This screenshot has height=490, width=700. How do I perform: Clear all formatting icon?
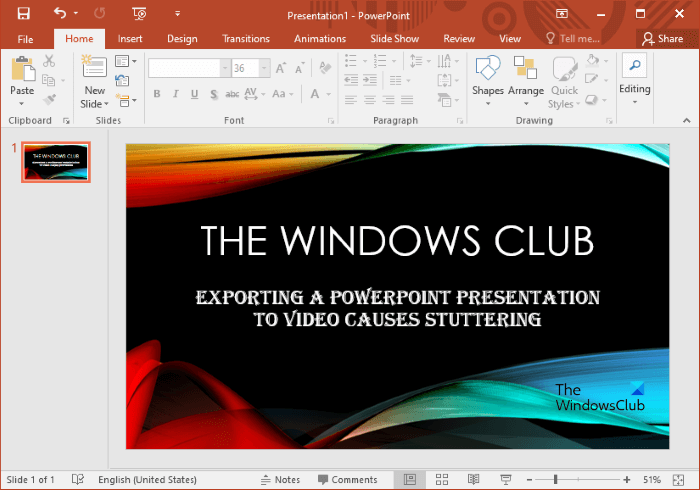click(325, 68)
